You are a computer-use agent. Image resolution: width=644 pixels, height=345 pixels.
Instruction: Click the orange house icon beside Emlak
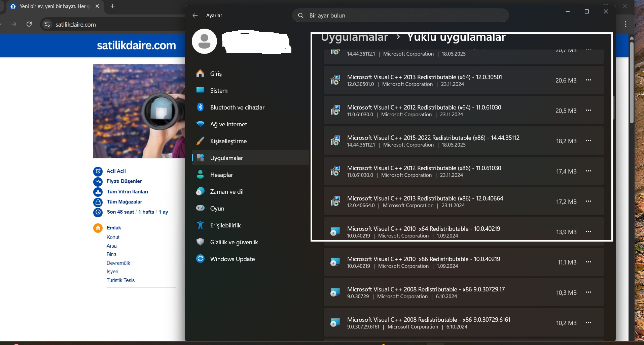click(98, 228)
